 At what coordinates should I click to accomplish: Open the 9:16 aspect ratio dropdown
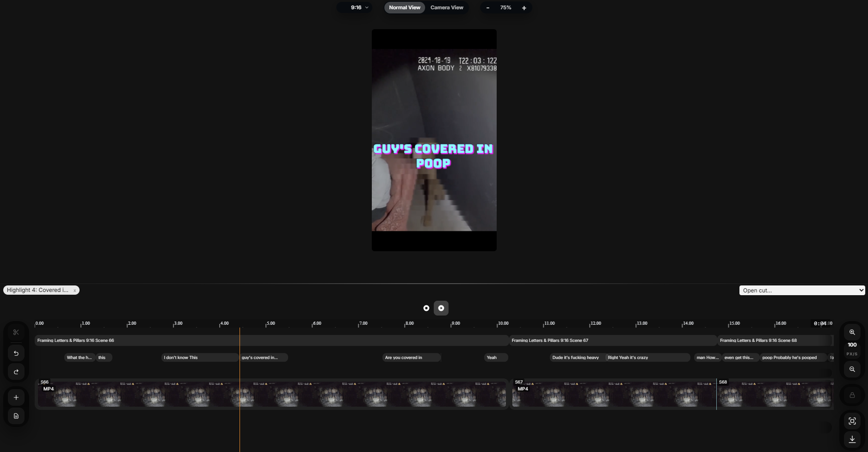[x=355, y=7]
